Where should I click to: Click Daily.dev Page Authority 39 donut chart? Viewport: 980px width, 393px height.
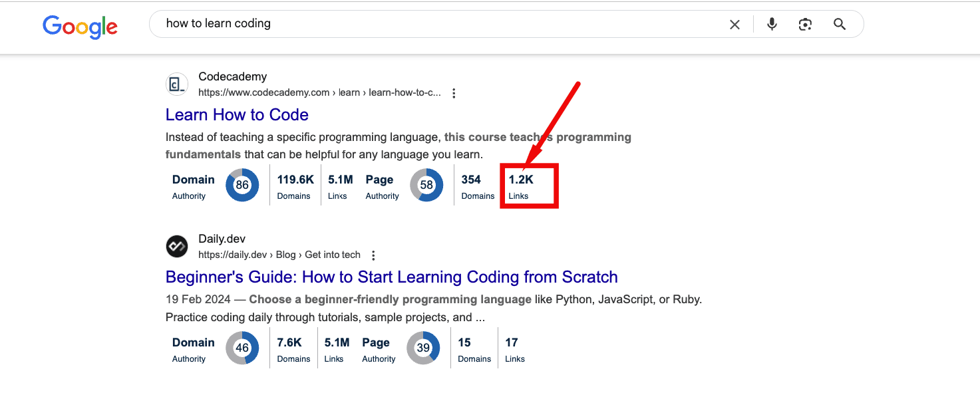point(423,348)
